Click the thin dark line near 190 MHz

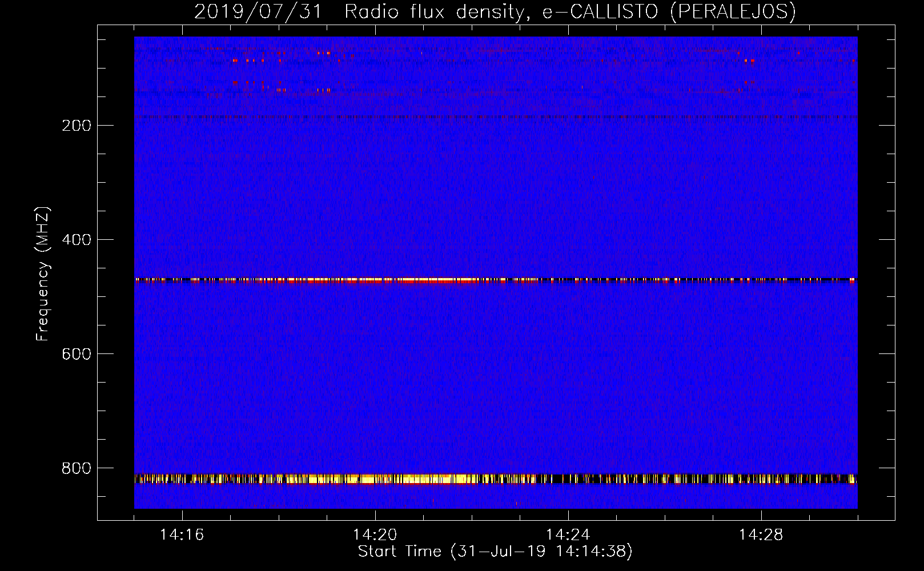tap(496, 117)
